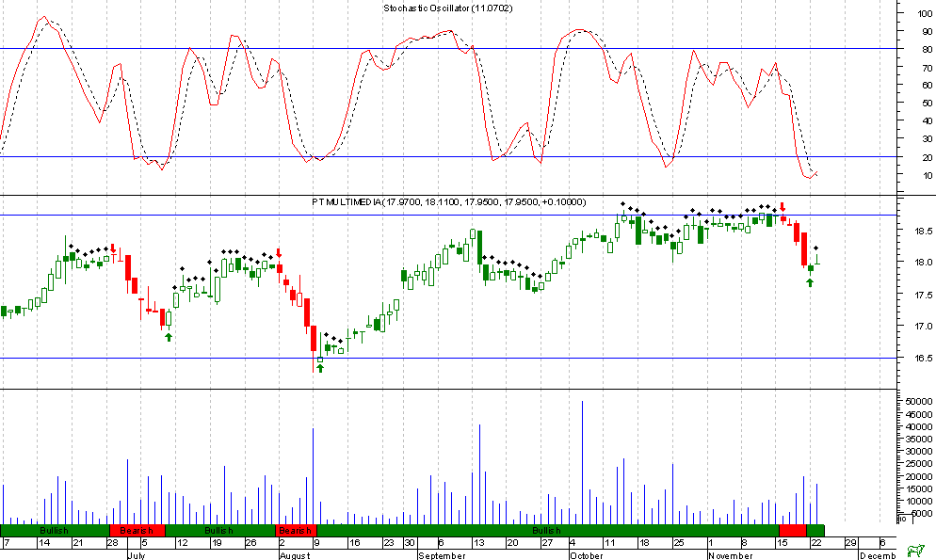Click the date label 21 on the time axis
The image size is (936, 560).
(x=77, y=543)
